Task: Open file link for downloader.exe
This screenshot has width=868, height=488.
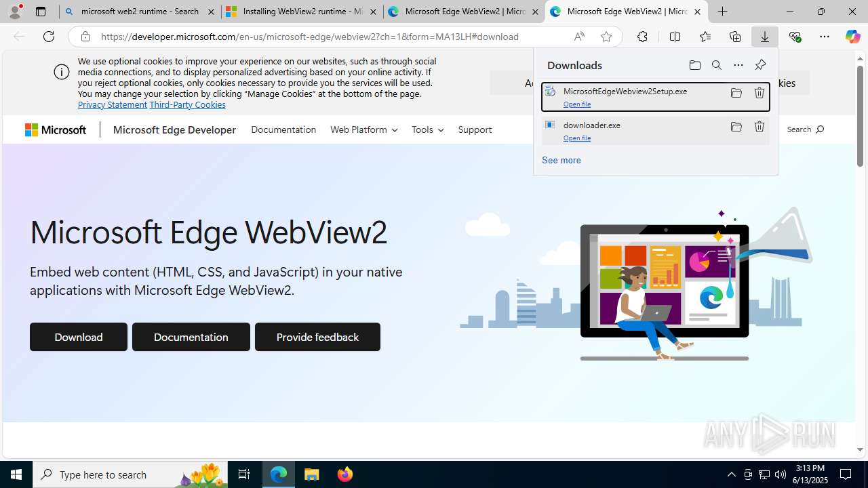Action: click(577, 138)
